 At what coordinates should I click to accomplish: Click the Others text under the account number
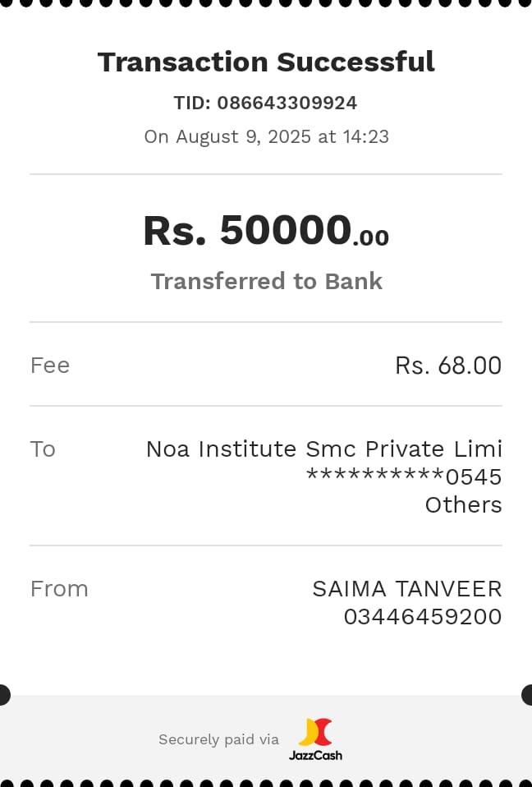click(463, 504)
